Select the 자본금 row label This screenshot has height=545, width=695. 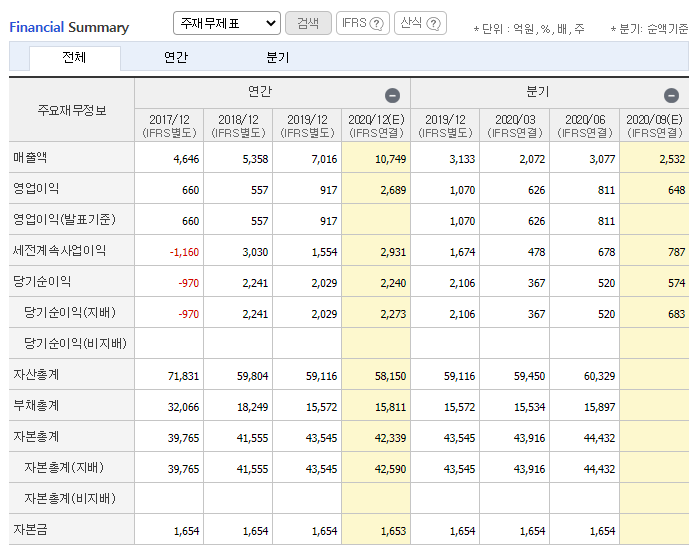(x=30, y=529)
